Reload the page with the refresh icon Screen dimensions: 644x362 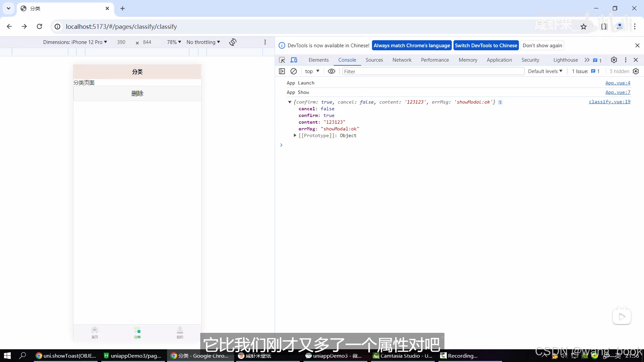[40, 26]
